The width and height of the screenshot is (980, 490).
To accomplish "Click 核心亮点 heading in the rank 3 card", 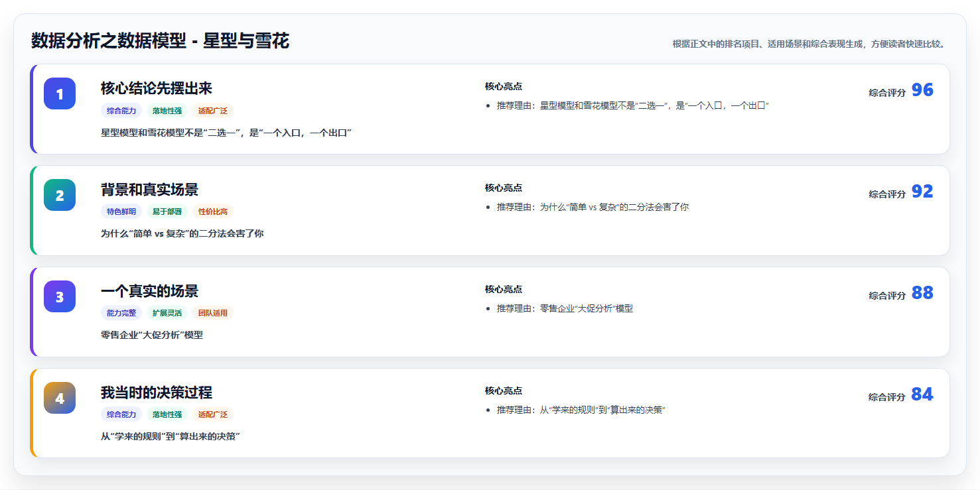I will tap(504, 289).
